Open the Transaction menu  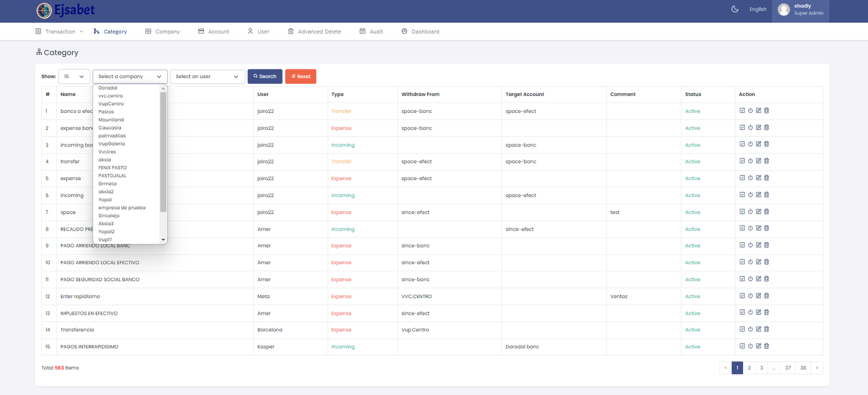[60, 31]
